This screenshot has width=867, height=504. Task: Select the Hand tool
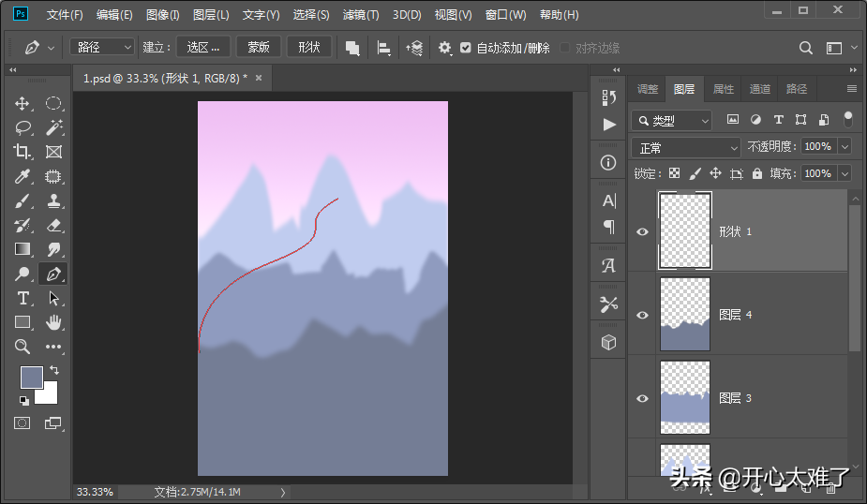[x=53, y=322]
